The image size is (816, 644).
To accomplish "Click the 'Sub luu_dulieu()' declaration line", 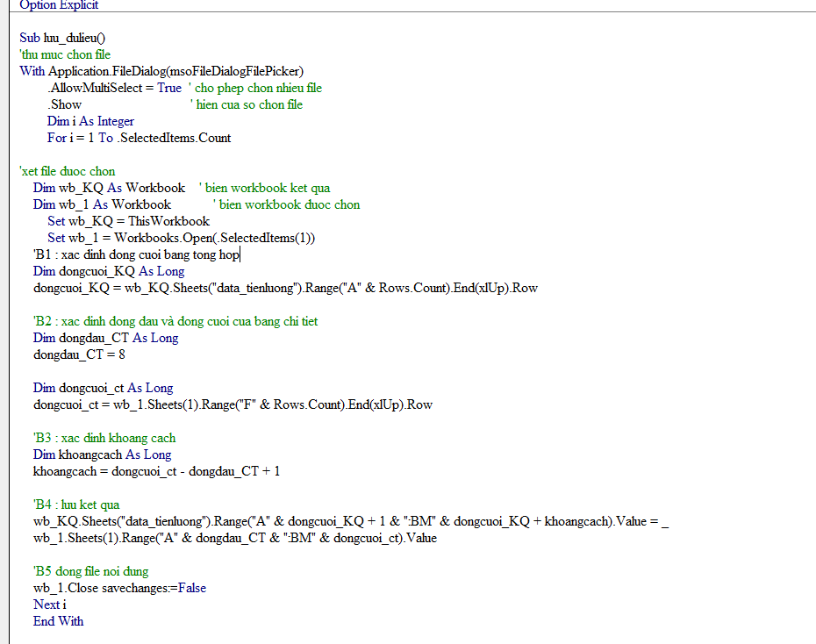I will pyautogui.click(x=62, y=38).
